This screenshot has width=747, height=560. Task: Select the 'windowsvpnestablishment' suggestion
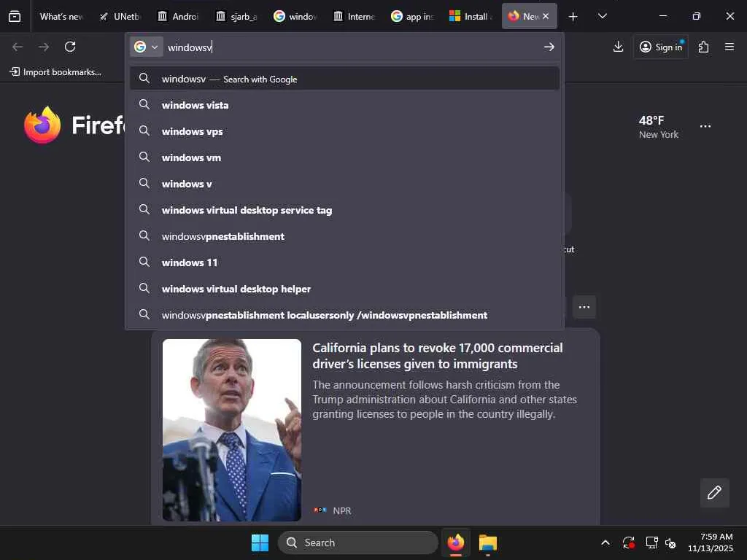[344, 236]
